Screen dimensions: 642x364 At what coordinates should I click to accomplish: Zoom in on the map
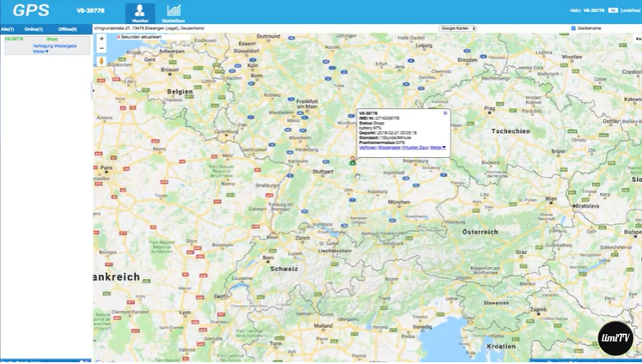point(102,39)
